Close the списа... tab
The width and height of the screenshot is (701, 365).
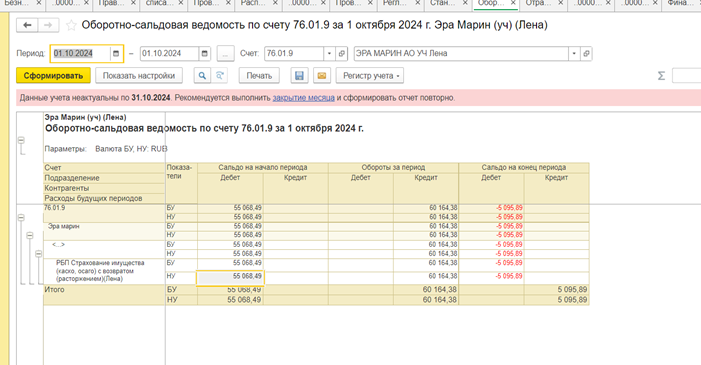[181, 3]
